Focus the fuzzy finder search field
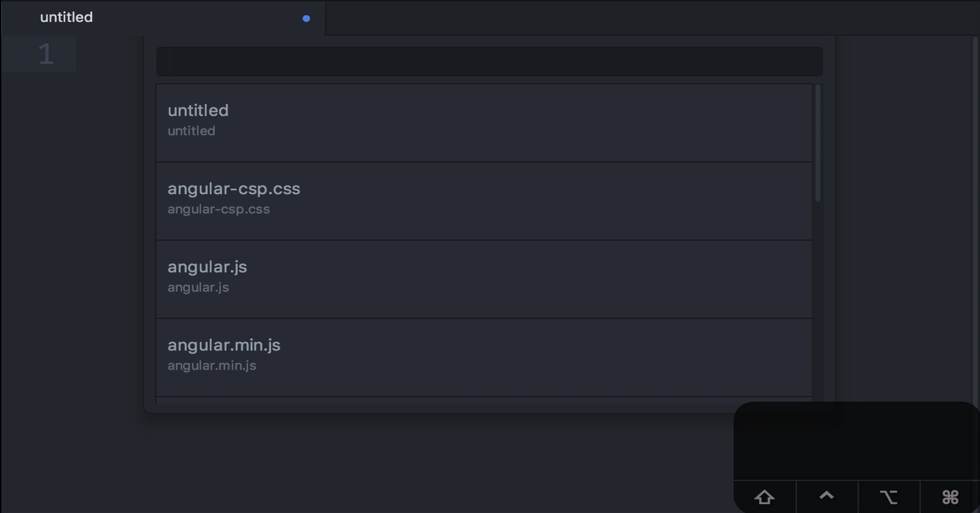 pyautogui.click(x=489, y=62)
